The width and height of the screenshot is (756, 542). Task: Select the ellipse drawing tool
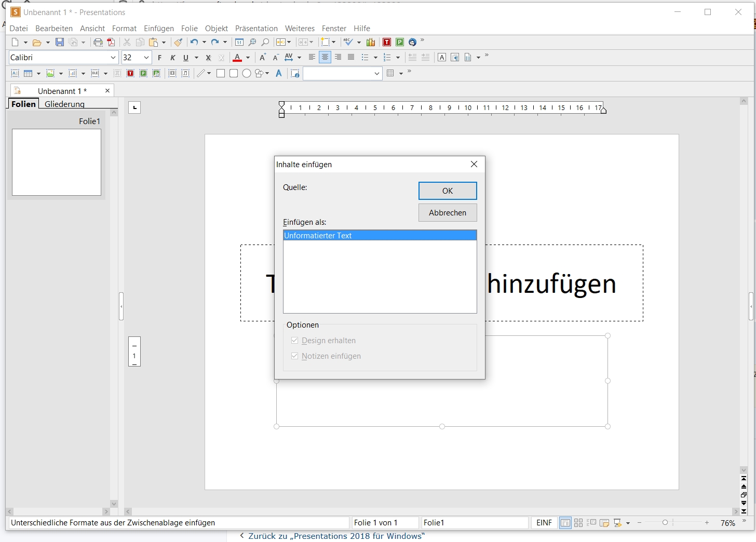247,73
